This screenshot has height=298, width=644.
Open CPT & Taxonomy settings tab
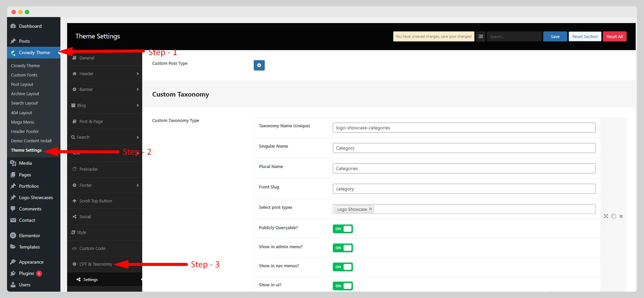click(104, 264)
